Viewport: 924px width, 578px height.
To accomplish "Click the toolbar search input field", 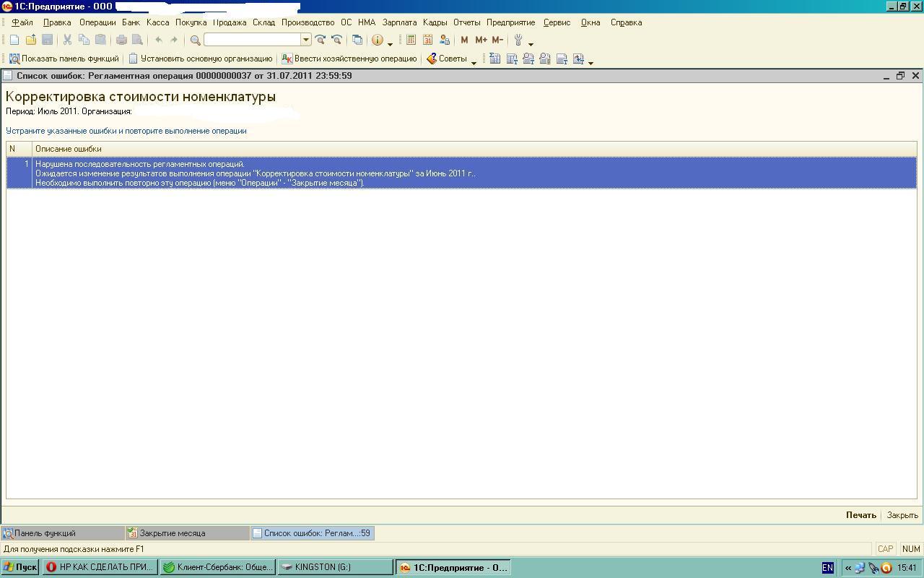I will click(253, 40).
